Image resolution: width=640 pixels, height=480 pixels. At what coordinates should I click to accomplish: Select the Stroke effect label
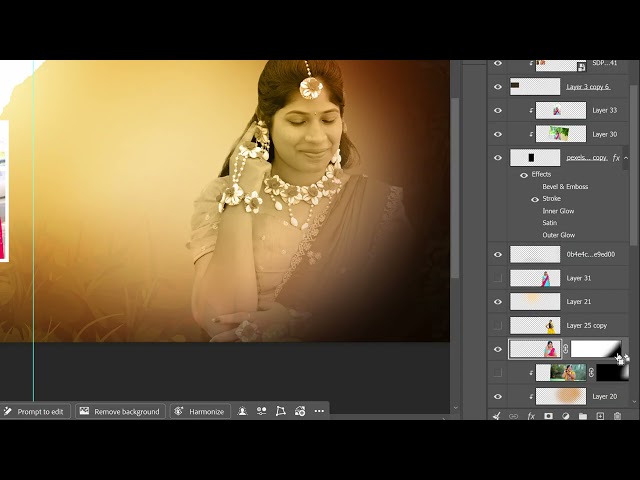551,199
